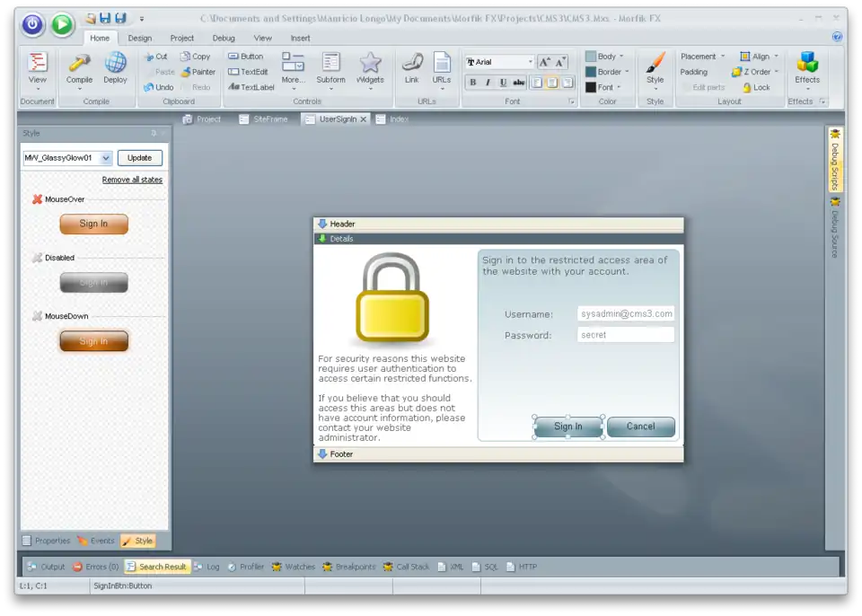Screen dimensions: 862x616
Task: Open the MW_GlassyGlow01 style dropdown
Action: 106,157
